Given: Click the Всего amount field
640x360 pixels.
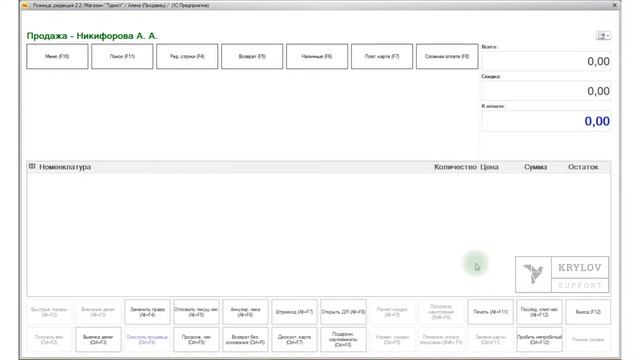Looking at the screenshot, I should pos(546,61).
